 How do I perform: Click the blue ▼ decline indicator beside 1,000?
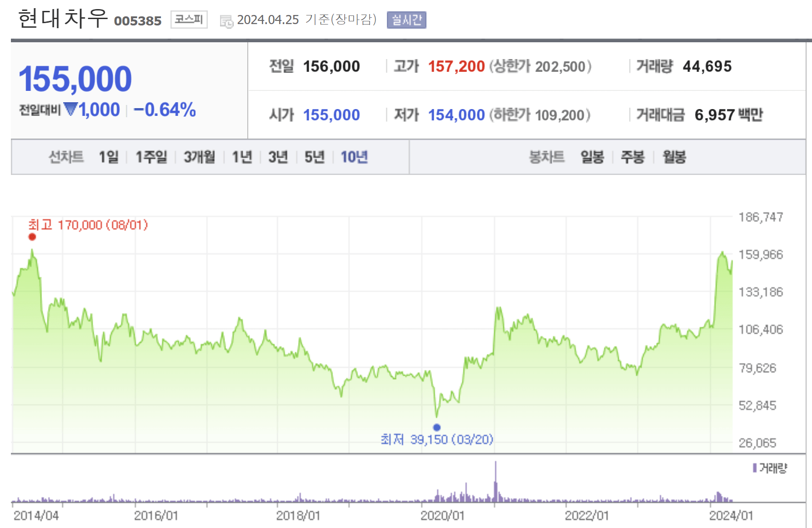pos(71,110)
